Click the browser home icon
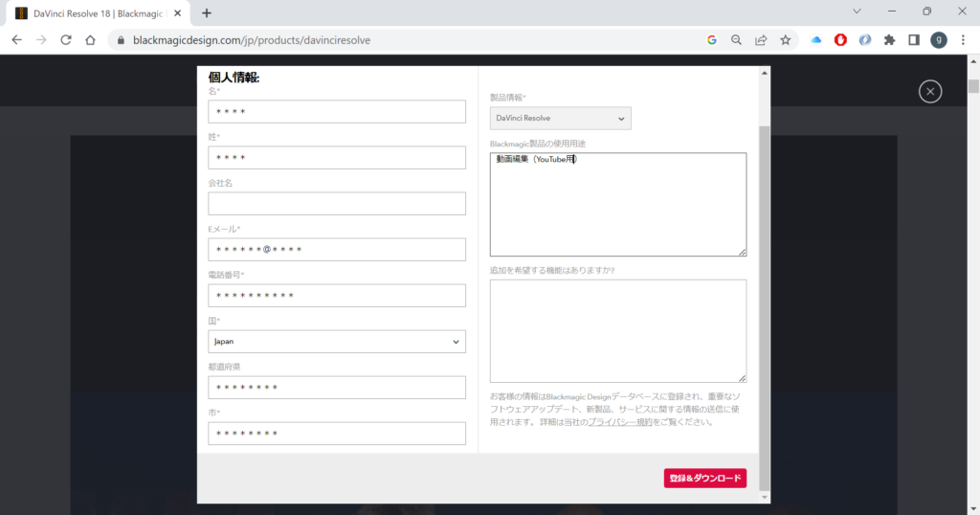 click(90, 40)
